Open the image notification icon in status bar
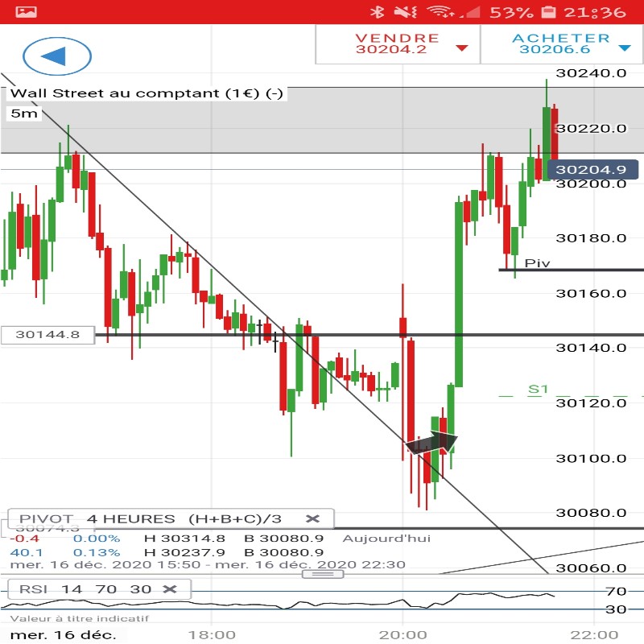This screenshot has height=644, width=644. coord(27,12)
